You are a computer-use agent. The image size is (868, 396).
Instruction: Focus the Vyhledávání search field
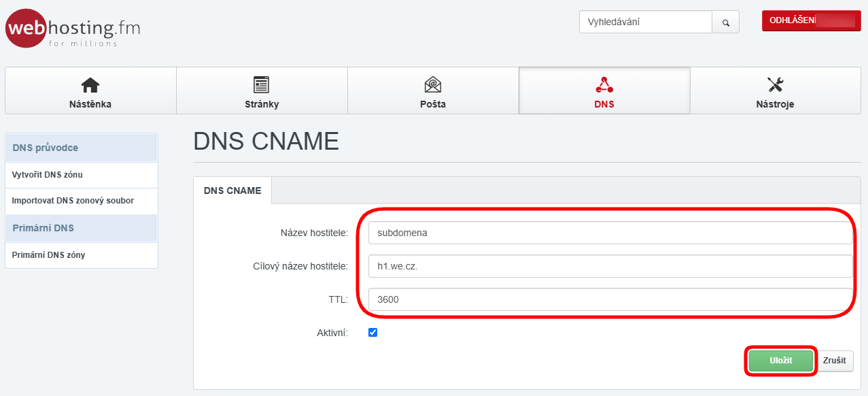(x=645, y=22)
